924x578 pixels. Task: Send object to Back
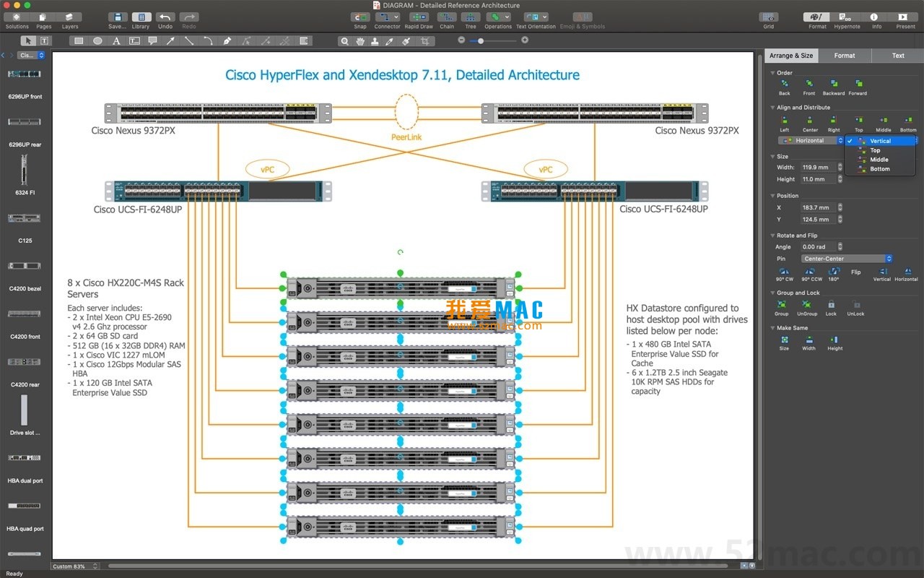tap(785, 87)
